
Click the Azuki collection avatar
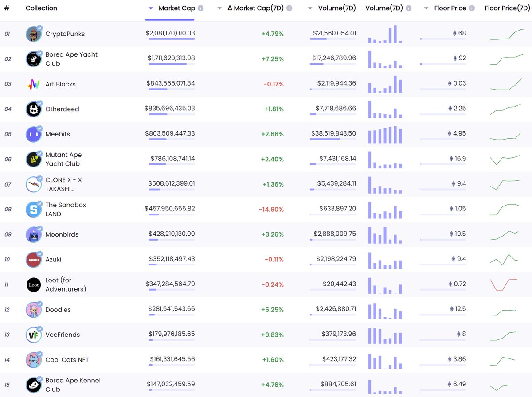pos(34,259)
